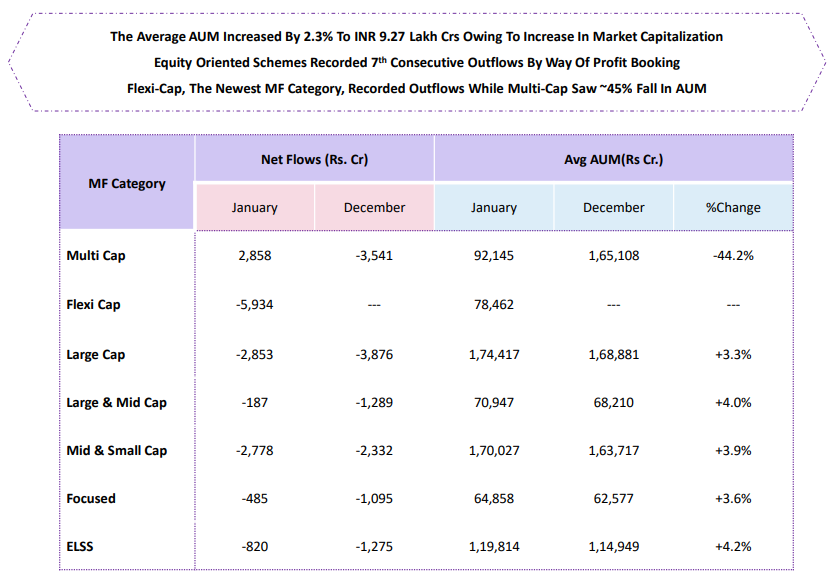Select the +3.6% change value
Image resolution: width=840 pixels, height=581 pixels.
[x=733, y=499]
